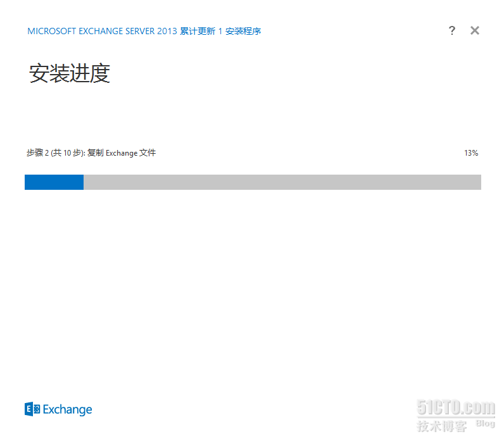The width and height of the screenshot is (504, 441).
Task: Click the Microsoft Exchange Server 2013 setup title
Action: coord(144,31)
